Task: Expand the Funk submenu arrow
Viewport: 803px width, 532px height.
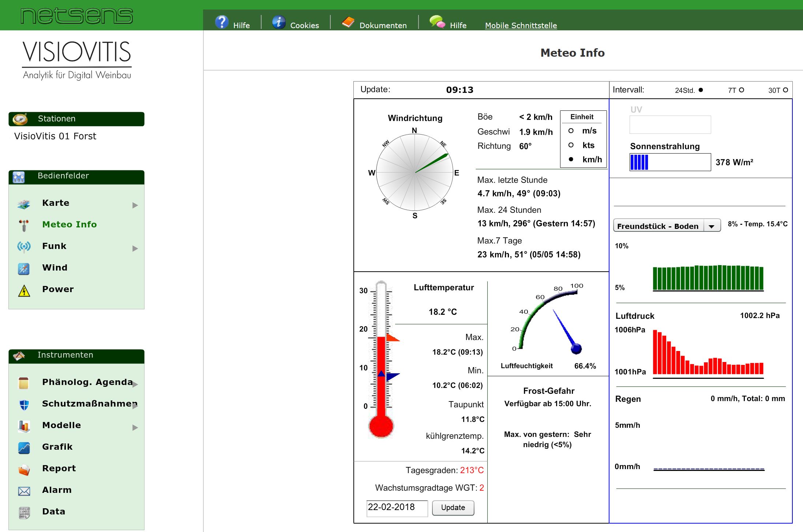Action: tap(135, 249)
